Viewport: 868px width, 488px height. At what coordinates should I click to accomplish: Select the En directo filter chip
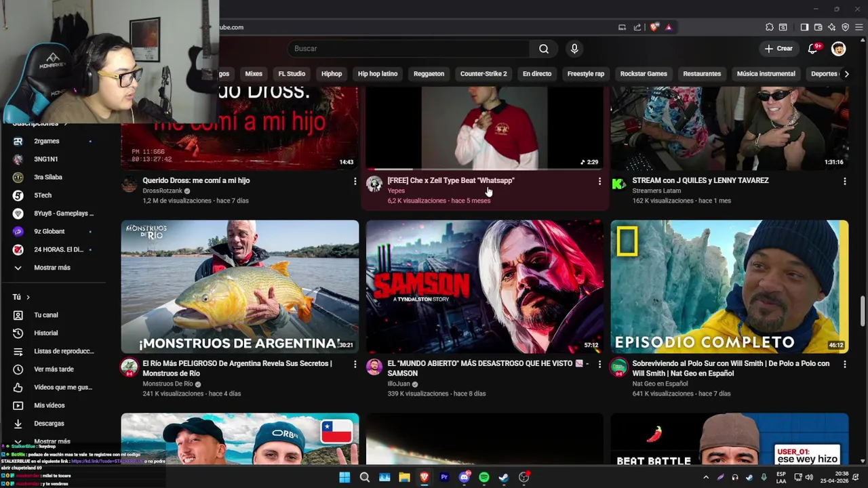[537, 74]
